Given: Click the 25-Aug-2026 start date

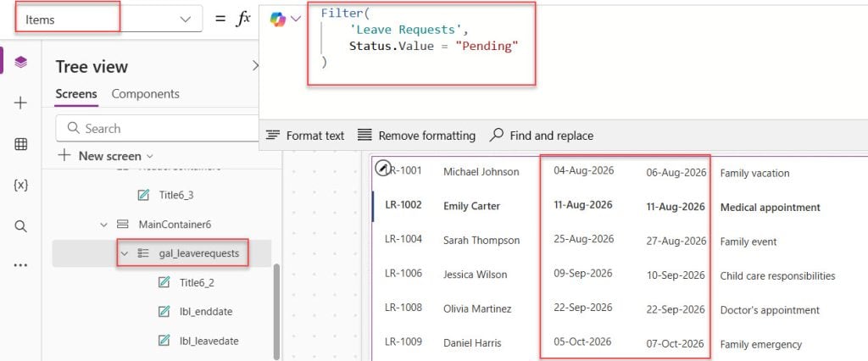Looking at the screenshot, I should pos(583,239).
